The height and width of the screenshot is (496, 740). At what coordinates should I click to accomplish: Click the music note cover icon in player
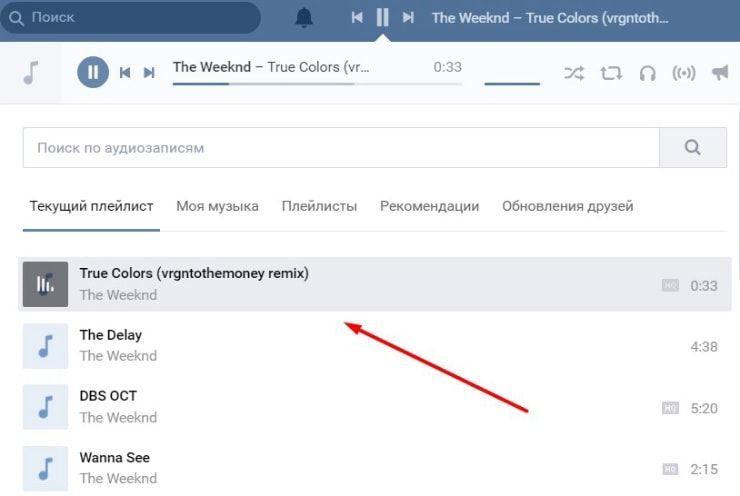click(x=31, y=72)
